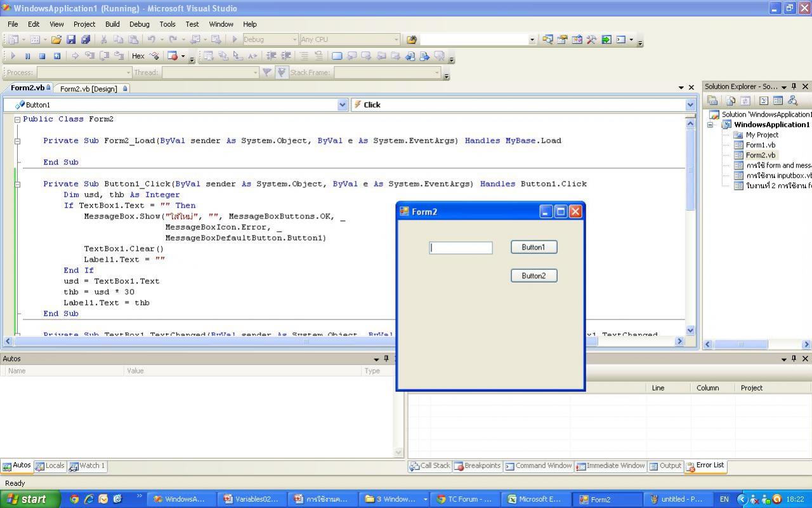This screenshot has width=812, height=508.
Task: Click the Save All toolbar icon
Action: coord(86,39)
